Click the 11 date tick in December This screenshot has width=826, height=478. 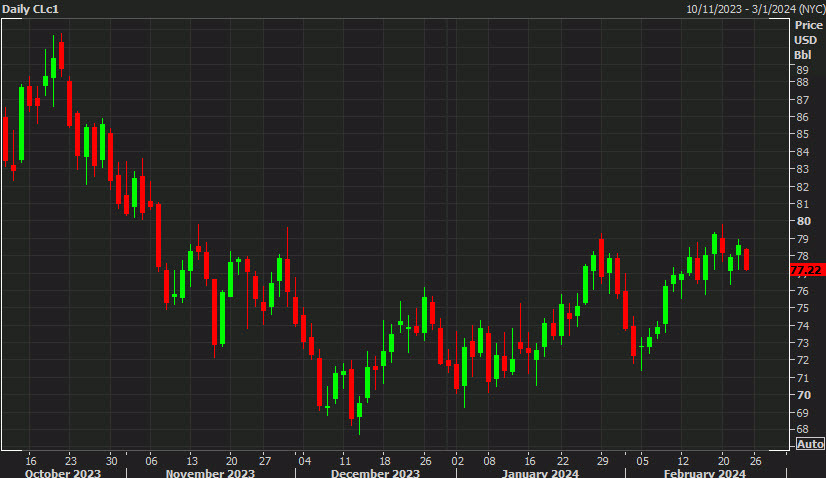tap(344, 461)
